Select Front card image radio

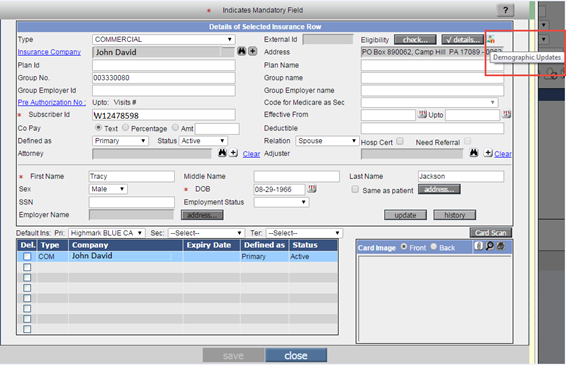point(404,247)
